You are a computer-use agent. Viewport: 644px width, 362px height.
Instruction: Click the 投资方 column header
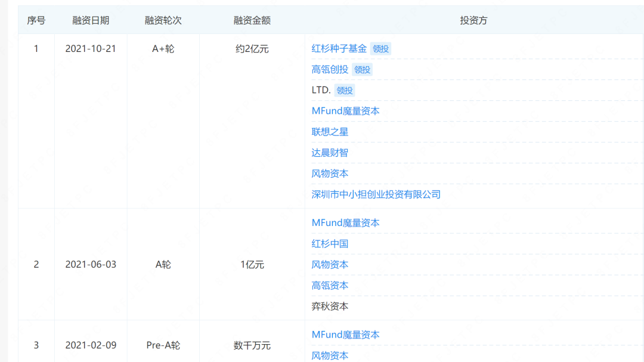click(473, 20)
